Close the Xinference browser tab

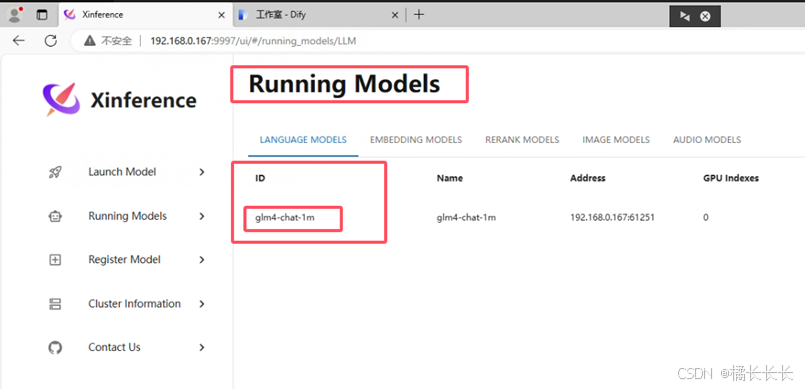pos(221,15)
